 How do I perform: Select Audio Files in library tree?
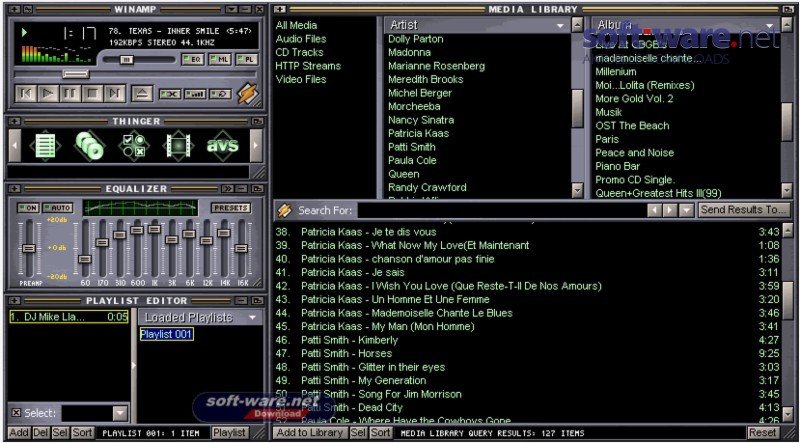[x=301, y=39]
